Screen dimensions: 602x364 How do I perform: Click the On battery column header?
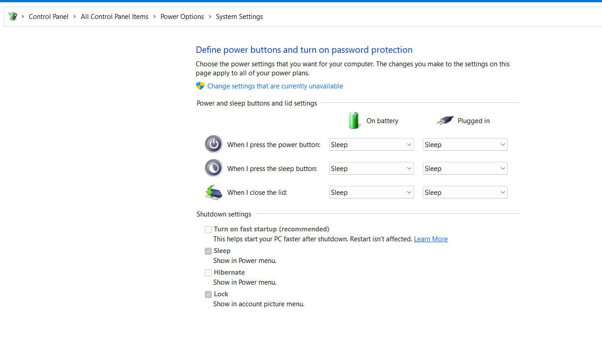tap(382, 120)
